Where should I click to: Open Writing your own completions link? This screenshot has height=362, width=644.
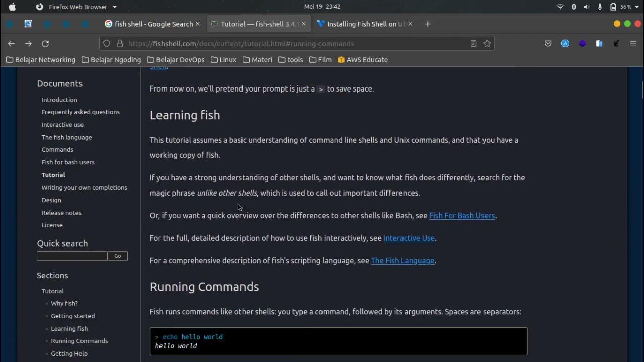click(x=85, y=188)
